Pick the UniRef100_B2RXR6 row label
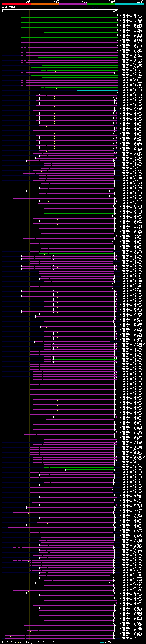The width and height of the screenshot is (146, 644). click(x=131, y=153)
